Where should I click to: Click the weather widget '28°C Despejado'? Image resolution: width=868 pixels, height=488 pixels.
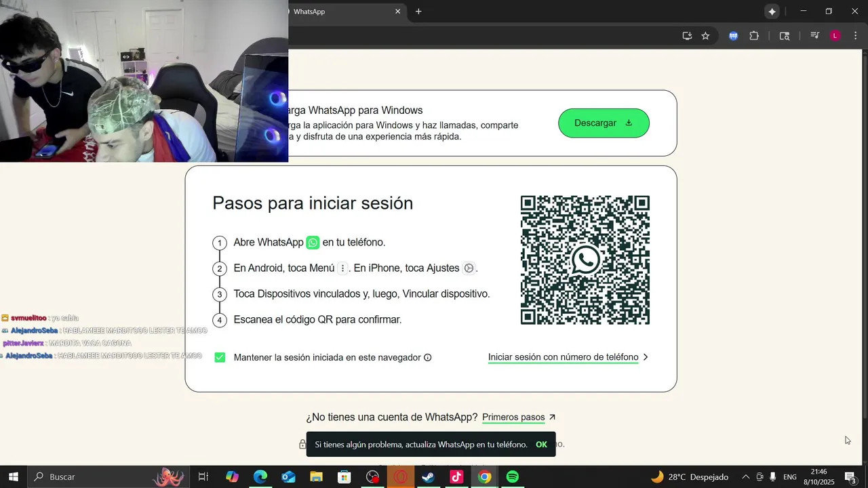click(x=690, y=477)
